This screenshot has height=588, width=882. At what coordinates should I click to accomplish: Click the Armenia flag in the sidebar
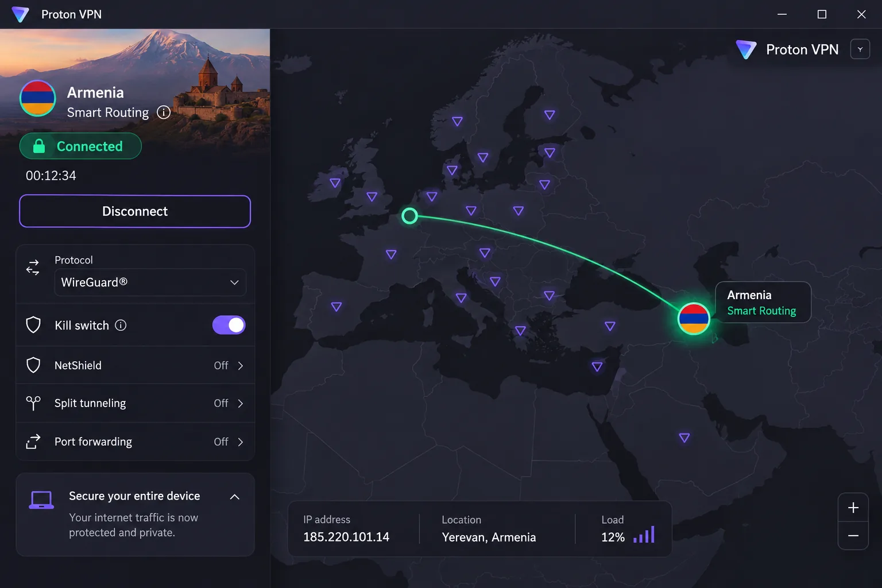(x=38, y=98)
